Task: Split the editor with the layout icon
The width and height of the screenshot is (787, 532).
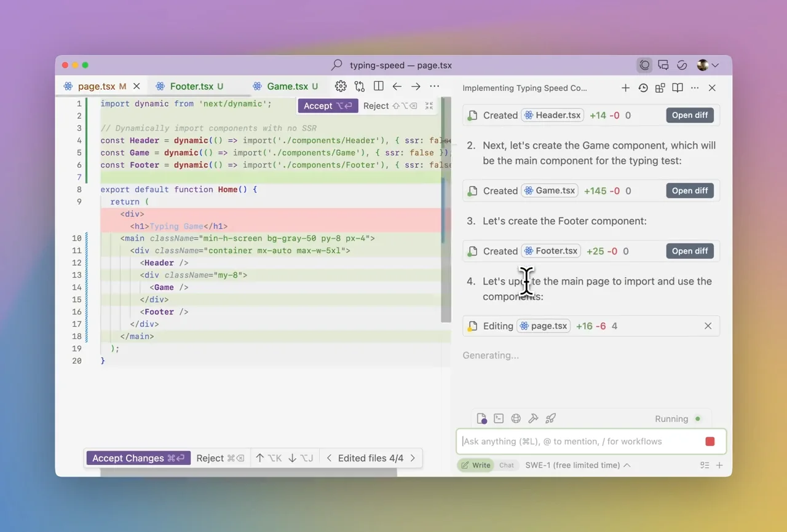Action: (x=379, y=87)
